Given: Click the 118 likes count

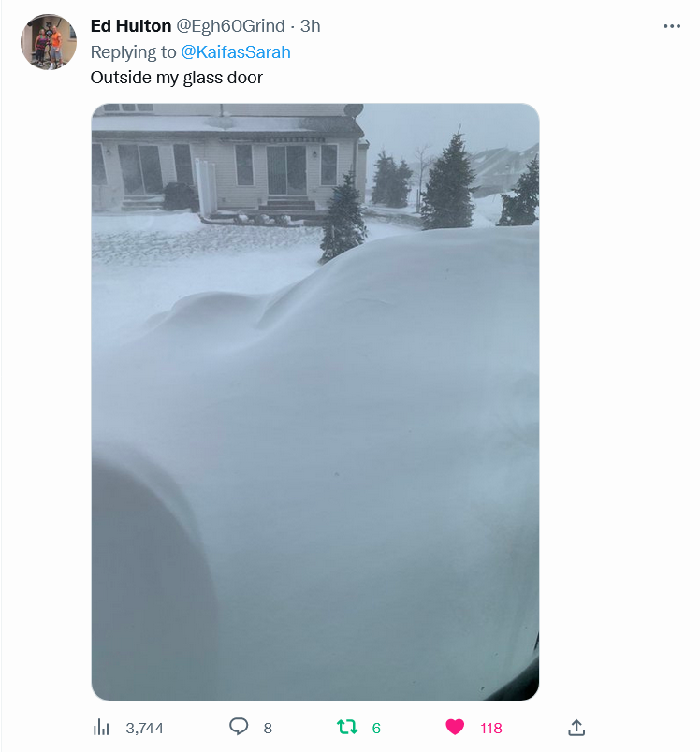Looking at the screenshot, I should [490, 728].
